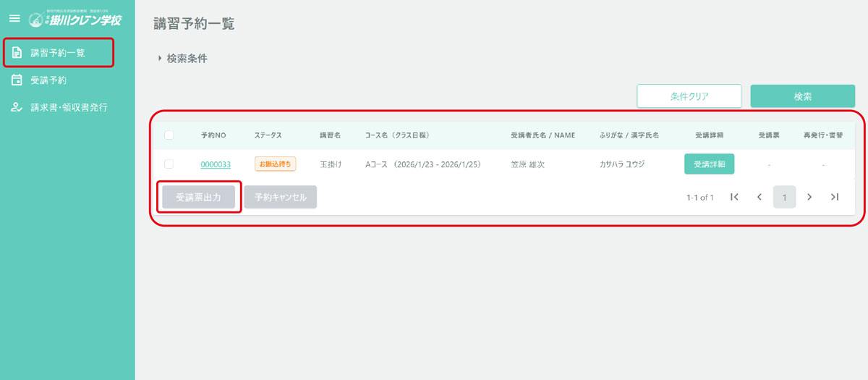Click the カサハラ ユウジ furigana cell
The image size is (868, 380).
point(622,164)
